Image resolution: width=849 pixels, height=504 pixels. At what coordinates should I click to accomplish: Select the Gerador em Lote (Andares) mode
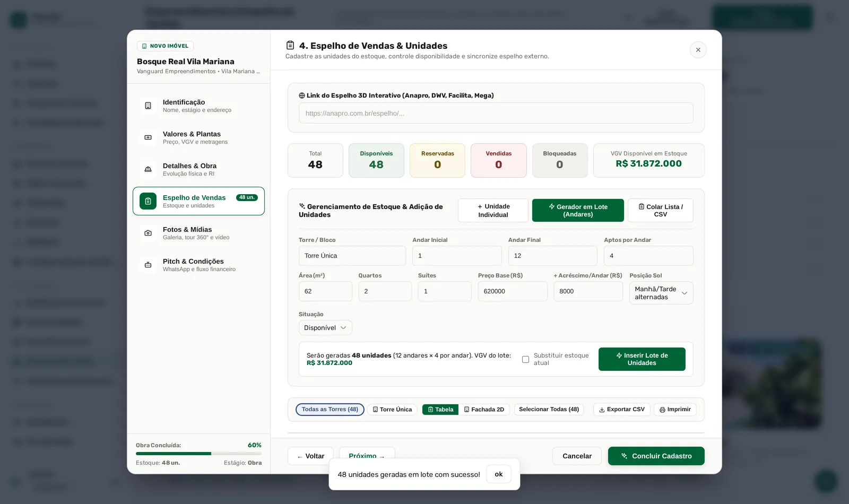click(x=578, y=210)
